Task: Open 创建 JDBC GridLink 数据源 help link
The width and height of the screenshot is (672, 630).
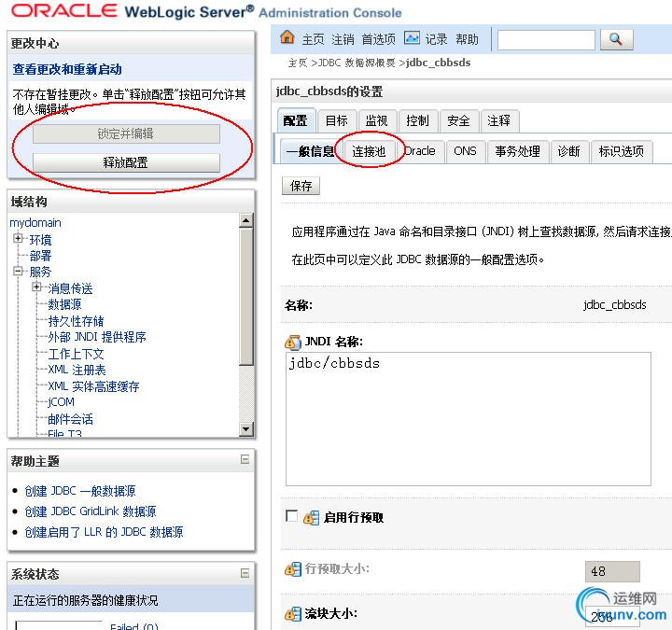Action: [x=91, y=511]
